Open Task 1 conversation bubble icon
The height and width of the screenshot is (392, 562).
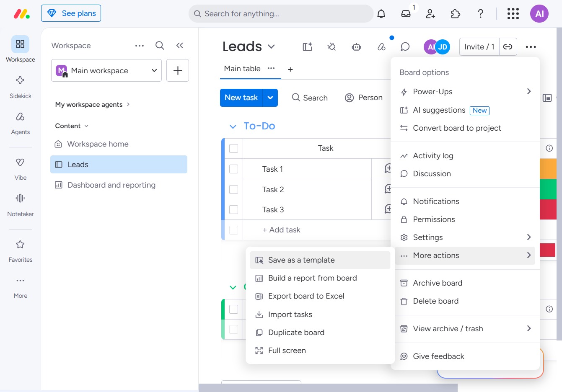(x=388, y=168)
